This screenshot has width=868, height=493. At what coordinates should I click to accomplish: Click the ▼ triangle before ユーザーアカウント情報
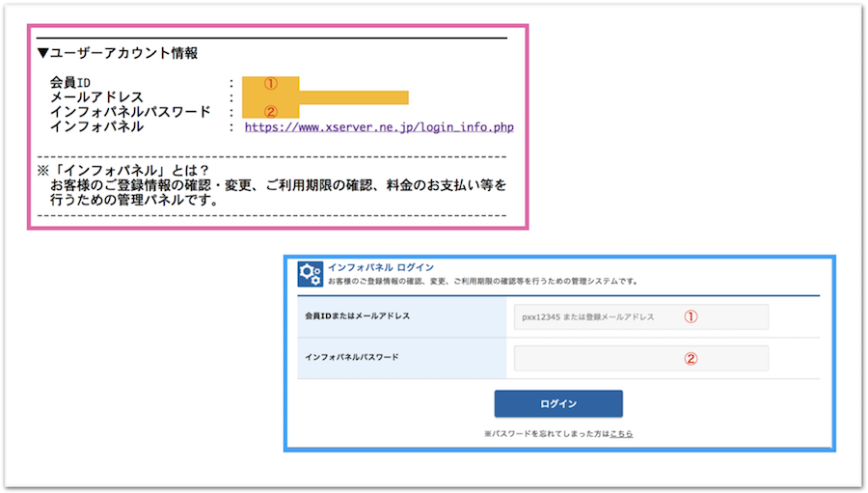point(42,53)
